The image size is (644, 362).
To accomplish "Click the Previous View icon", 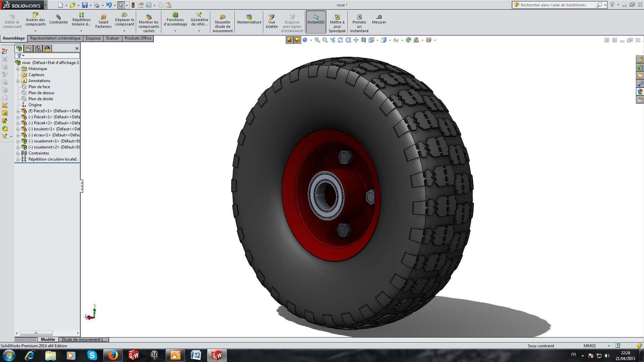I will (332, 40).
